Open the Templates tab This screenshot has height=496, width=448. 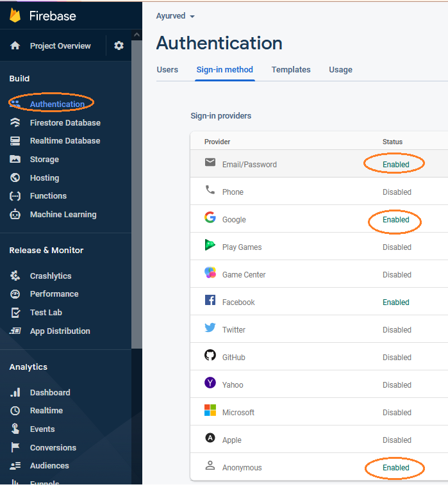tap(291, 70)
